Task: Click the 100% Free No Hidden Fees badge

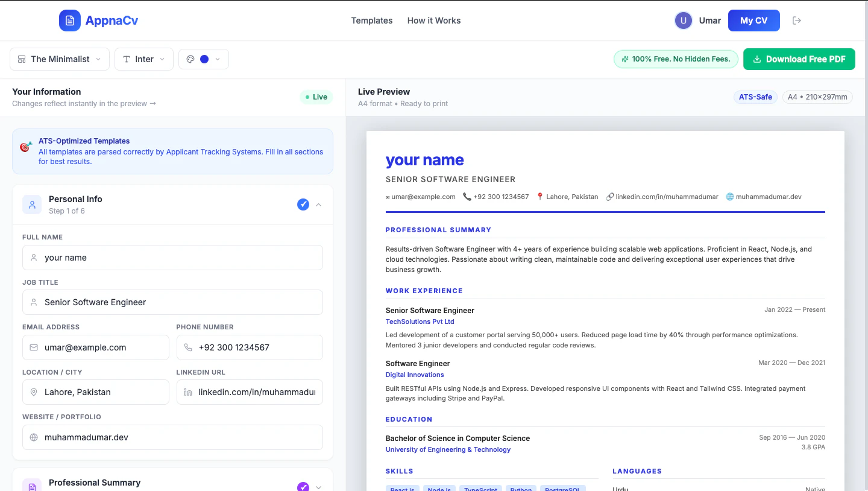Action: pos(676,59)
